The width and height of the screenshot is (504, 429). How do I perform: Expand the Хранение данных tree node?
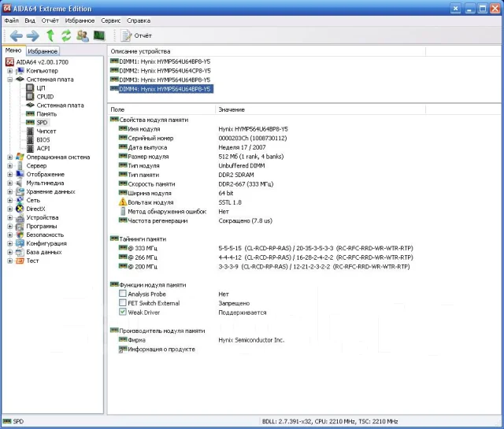(x=10, y=192)
